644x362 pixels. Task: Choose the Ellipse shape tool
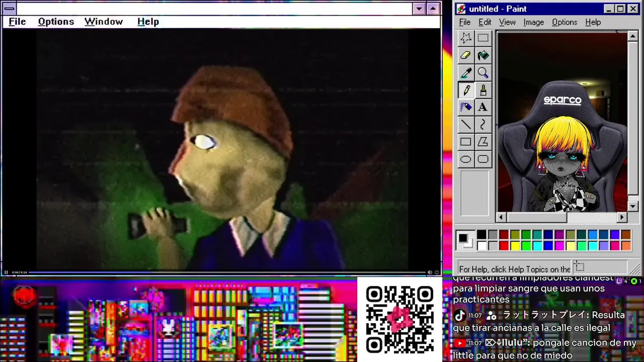(466, 159)
